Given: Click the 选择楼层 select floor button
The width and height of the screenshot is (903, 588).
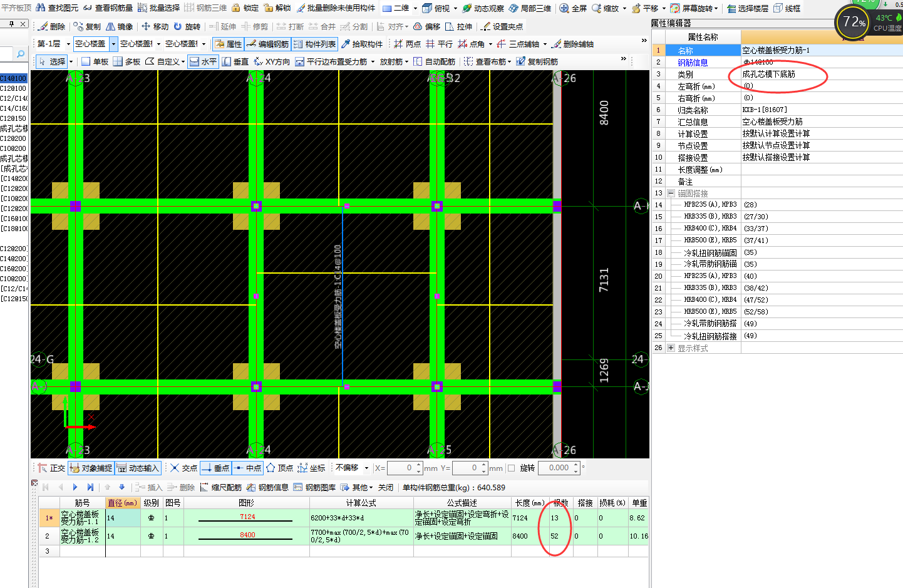Looking at the screenshot, I should (x=748, y=8).
